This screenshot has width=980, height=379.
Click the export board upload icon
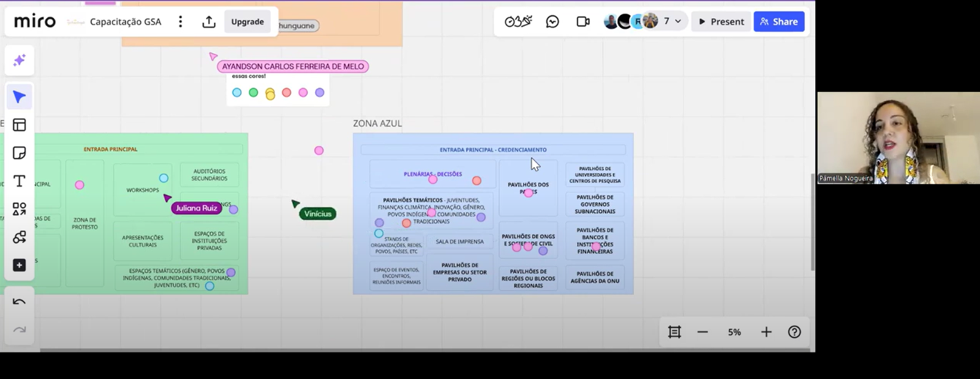tap(209, 21)
